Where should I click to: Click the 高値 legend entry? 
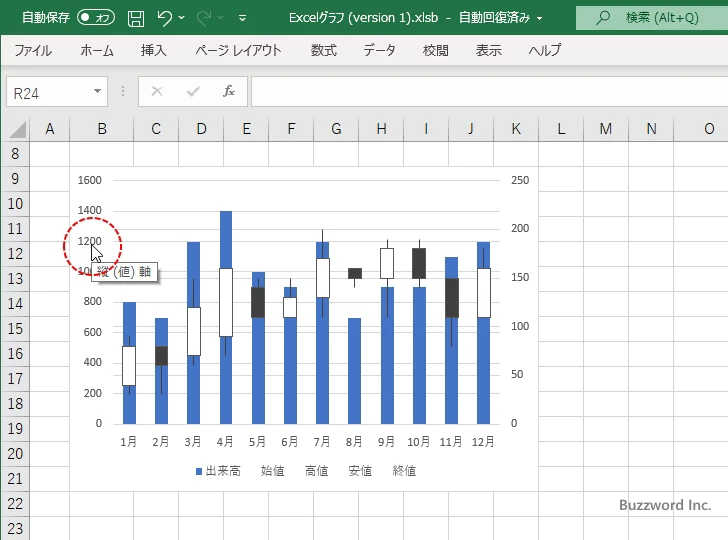pos(316,471)
